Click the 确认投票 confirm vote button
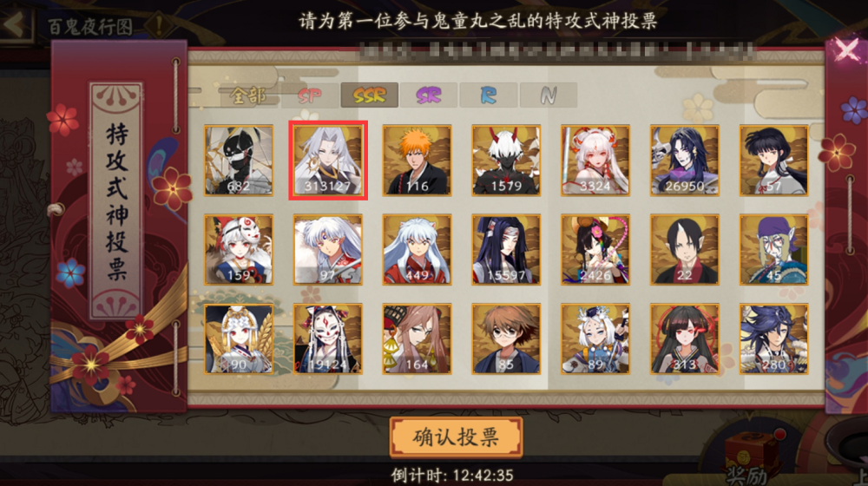This screenshot has width=868, height=486. tap(457, 437)
